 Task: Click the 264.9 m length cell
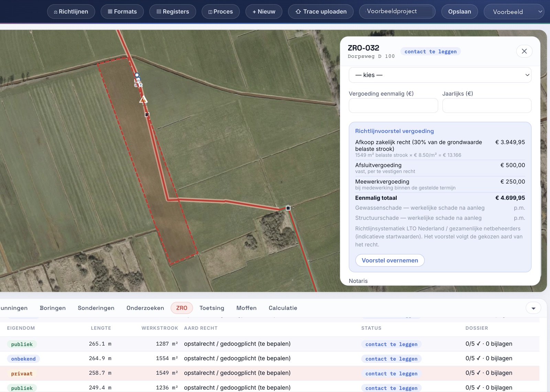[x=100, y=358]
